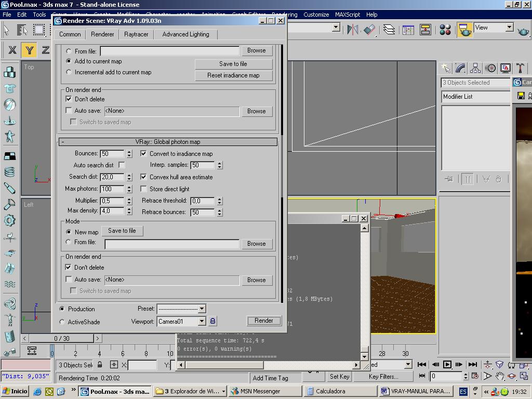Click the 0 / 30 time slider

coord(61,338)
